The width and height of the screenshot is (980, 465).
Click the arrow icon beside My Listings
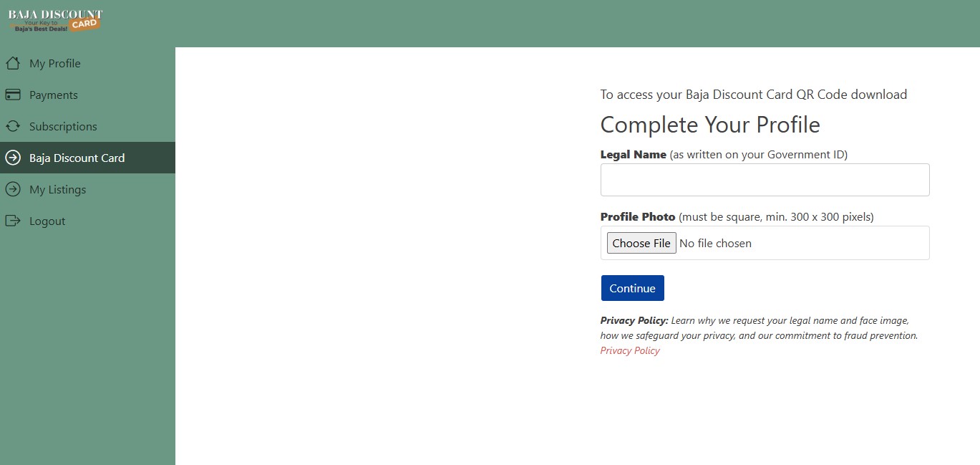click(12, 189)
